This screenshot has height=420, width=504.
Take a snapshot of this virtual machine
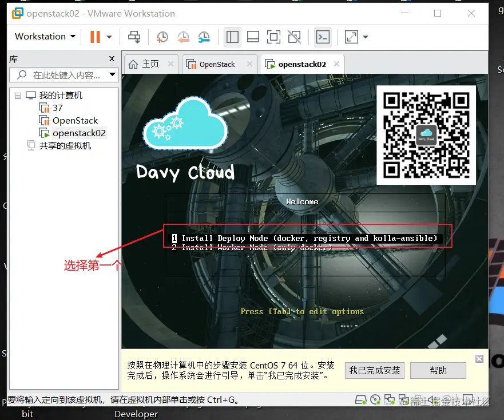pyautogui.click(x=162, y=37)
